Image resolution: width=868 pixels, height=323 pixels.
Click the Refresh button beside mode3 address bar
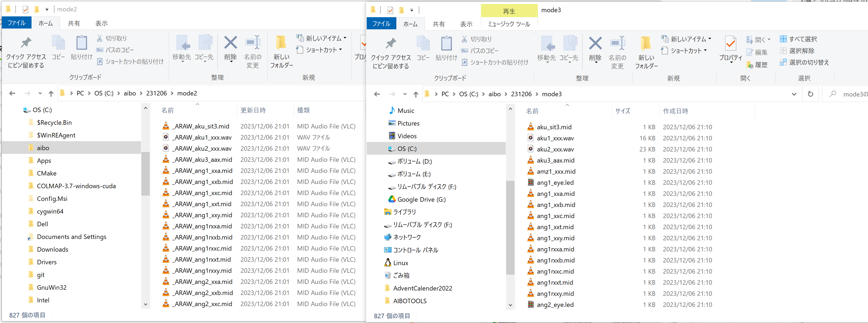[810, 94]
